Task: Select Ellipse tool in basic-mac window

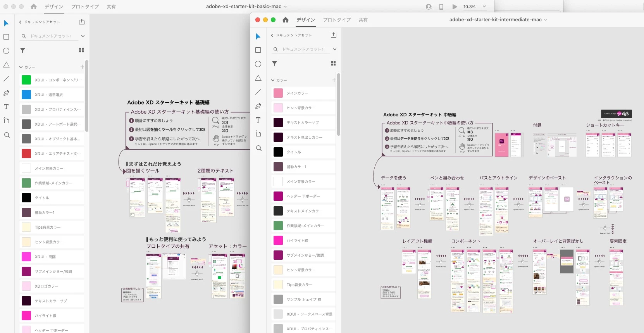Action: point(6,51)
